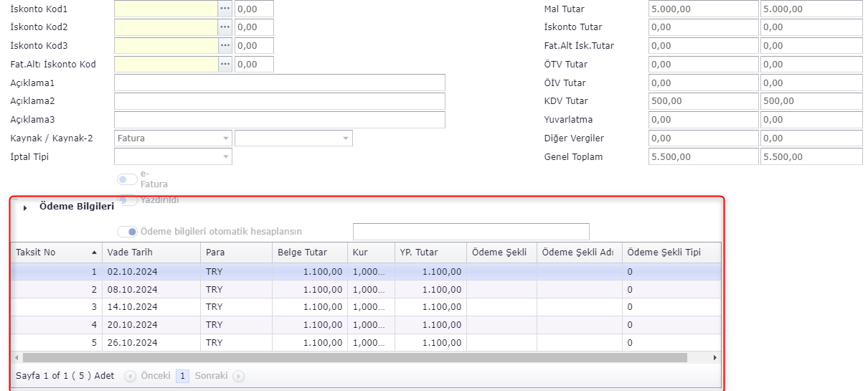Go to next page with Sonraki arrow
This screenshot has height=391, width=868.
click(x=239, y=376)
